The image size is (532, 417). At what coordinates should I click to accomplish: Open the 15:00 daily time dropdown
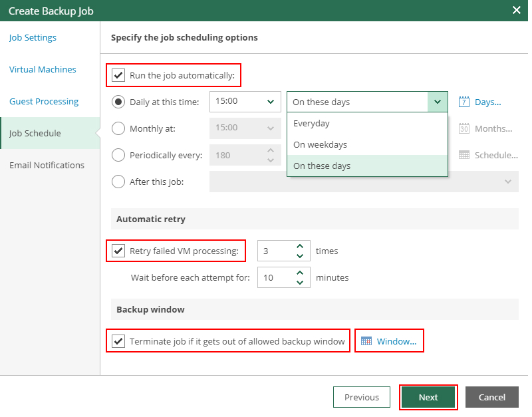coord(270,102)
